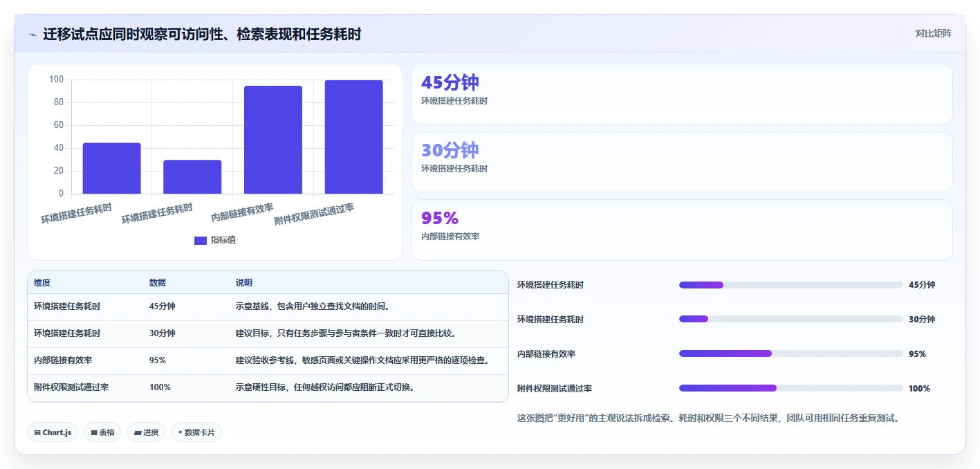Toggle the 指标值 legend swatch in the chart
Screen dimensions: 980x469
[201, 241]
